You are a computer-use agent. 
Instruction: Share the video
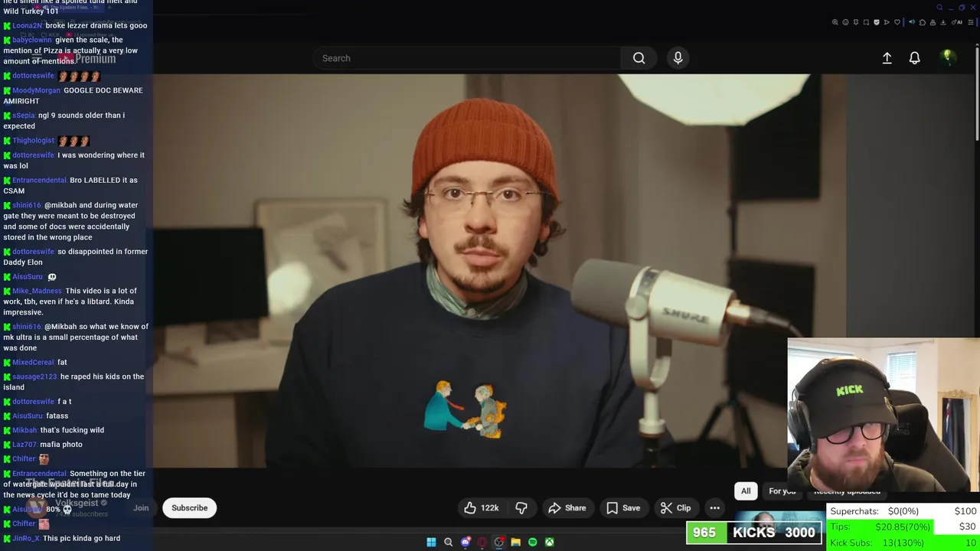[567, 508]
